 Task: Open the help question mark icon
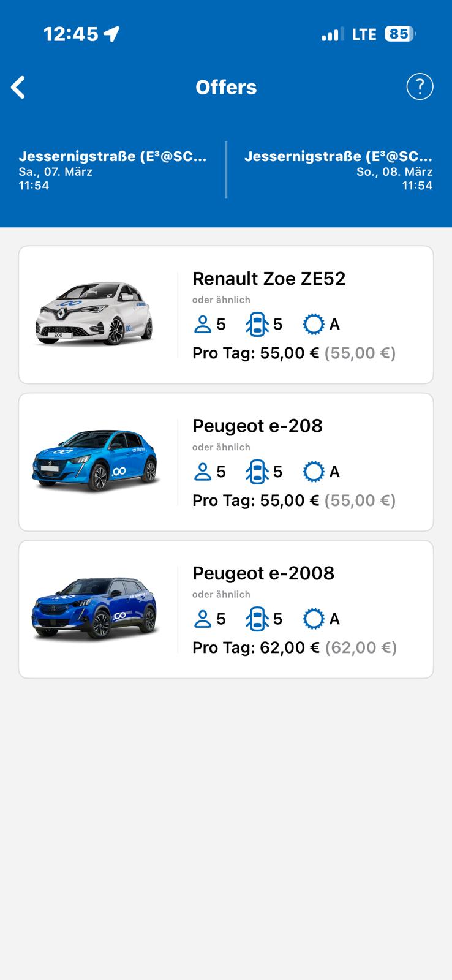pos(420,86)
